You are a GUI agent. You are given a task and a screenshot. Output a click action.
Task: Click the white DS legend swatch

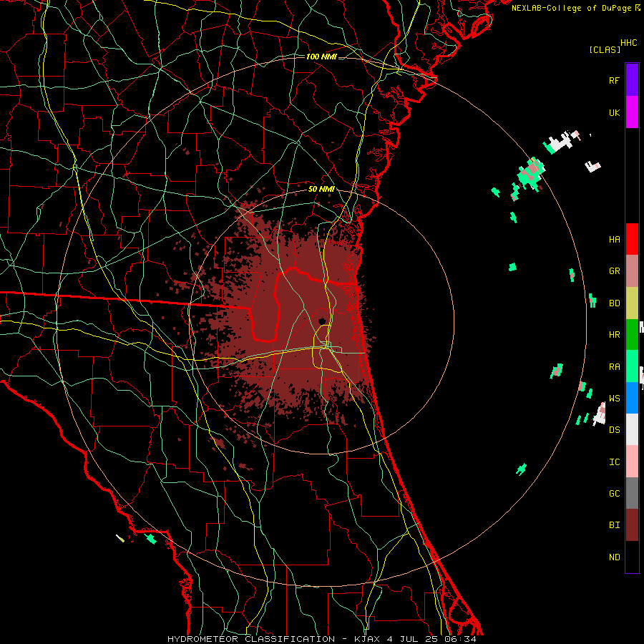click(x=632, y=429)
